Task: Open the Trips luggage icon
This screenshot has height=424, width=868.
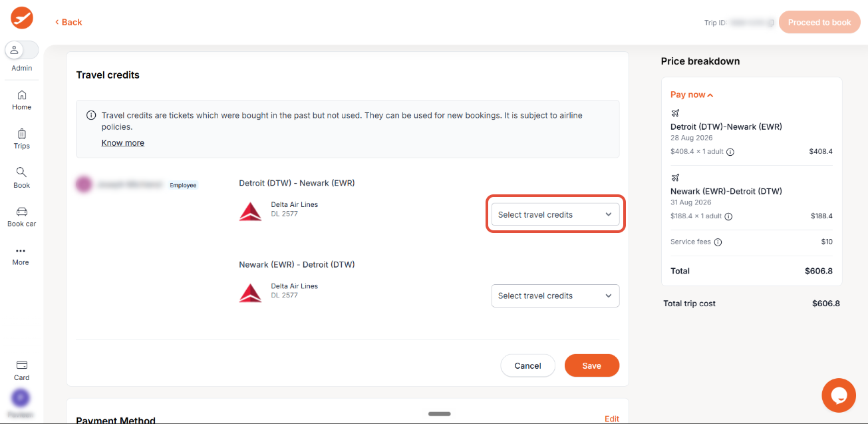Action: coord(22,133)
